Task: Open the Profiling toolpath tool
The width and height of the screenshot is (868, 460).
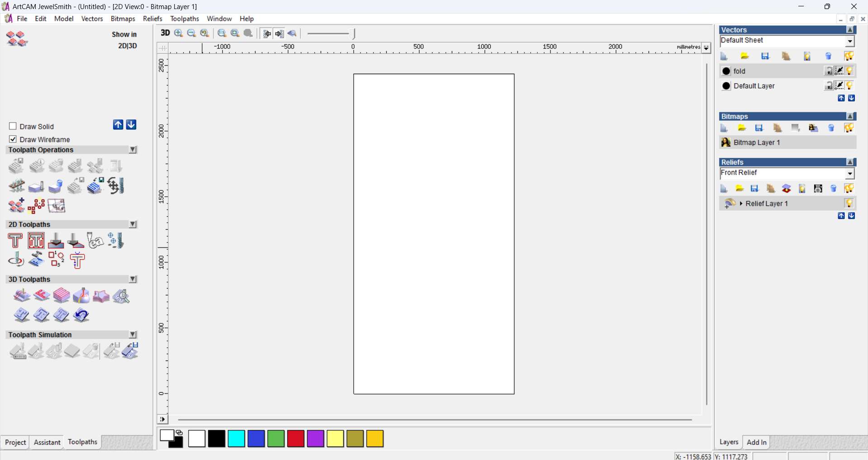Action: coord(15,241)
